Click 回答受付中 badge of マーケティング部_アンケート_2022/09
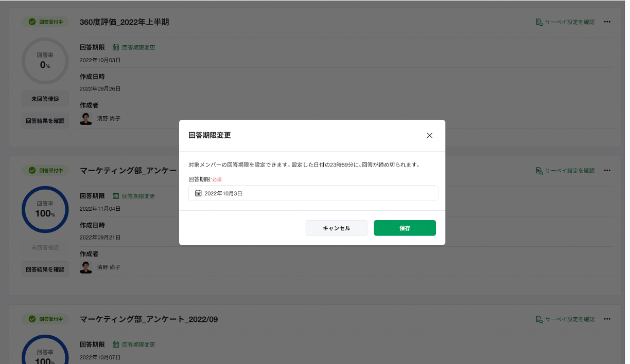630x364 pixels. tap(45, 319)
